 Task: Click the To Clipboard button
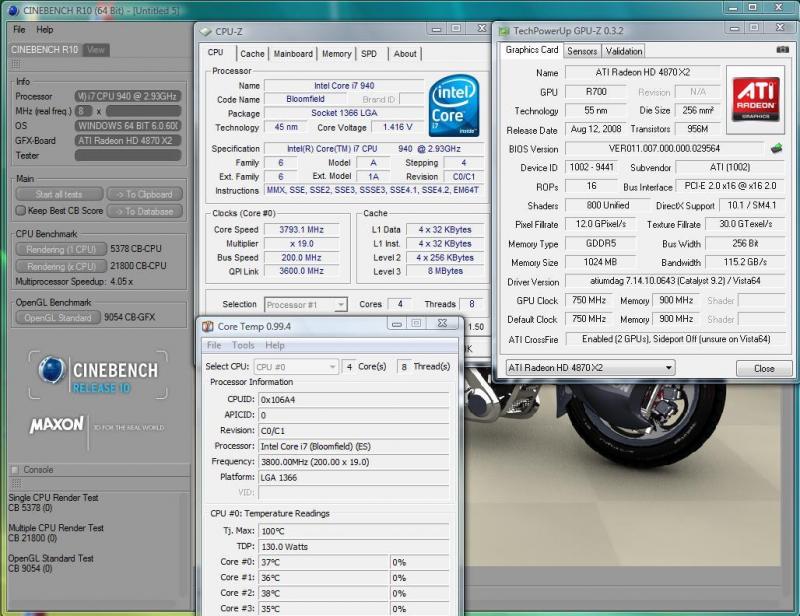click(x=145, y=194)
